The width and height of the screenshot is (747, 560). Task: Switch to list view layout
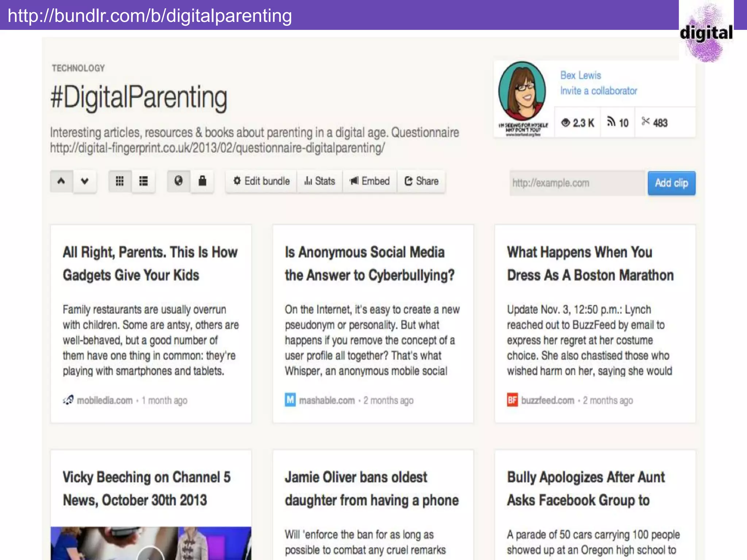(x=143, y=181)
